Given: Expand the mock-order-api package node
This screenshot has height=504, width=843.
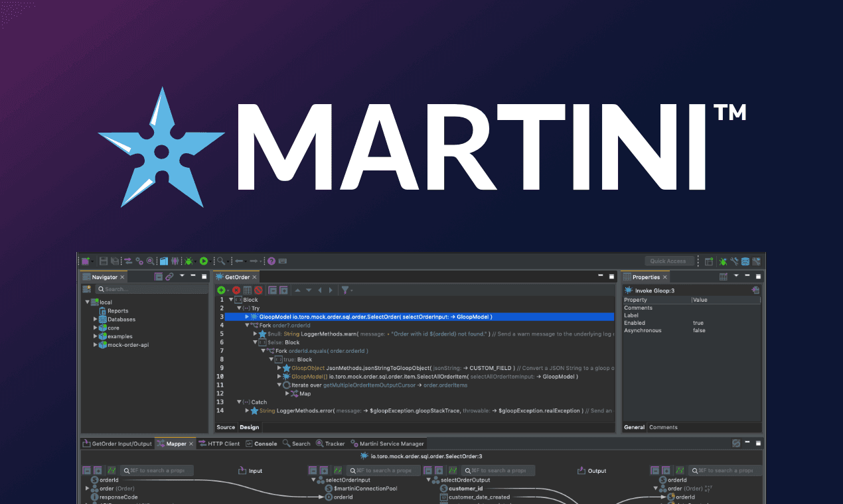Looking at the screenshot, I should 95,345.
